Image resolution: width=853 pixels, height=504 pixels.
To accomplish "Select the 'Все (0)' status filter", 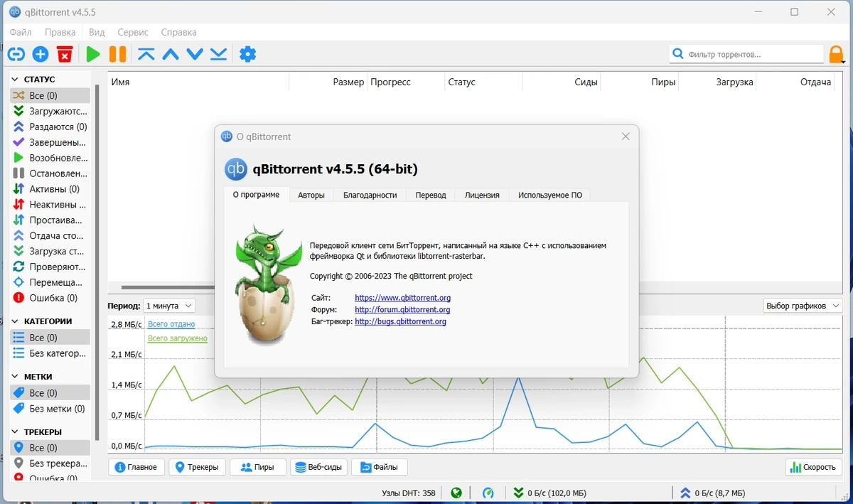I will (x=50, y=95).
